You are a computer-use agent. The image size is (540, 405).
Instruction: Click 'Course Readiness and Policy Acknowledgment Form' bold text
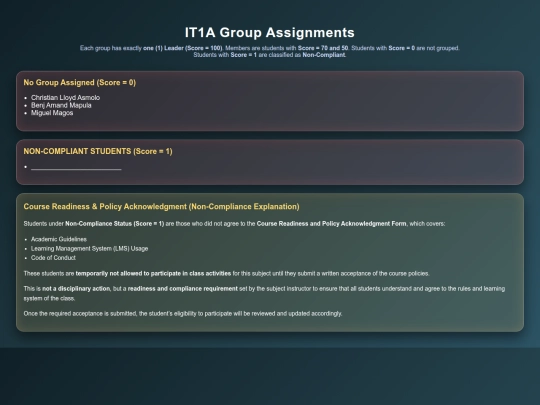[332, 224]
